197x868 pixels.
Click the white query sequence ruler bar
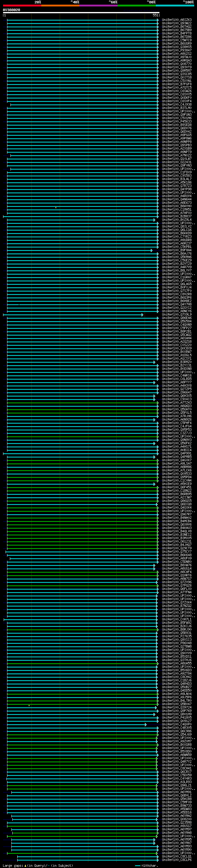[x=81, y=13]
